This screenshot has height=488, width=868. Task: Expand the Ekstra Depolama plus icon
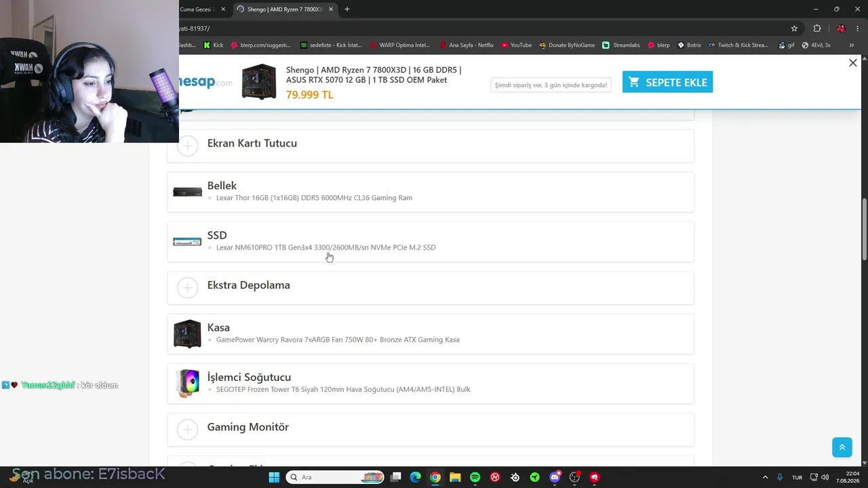pyautogui.click(x=187, y=287)
